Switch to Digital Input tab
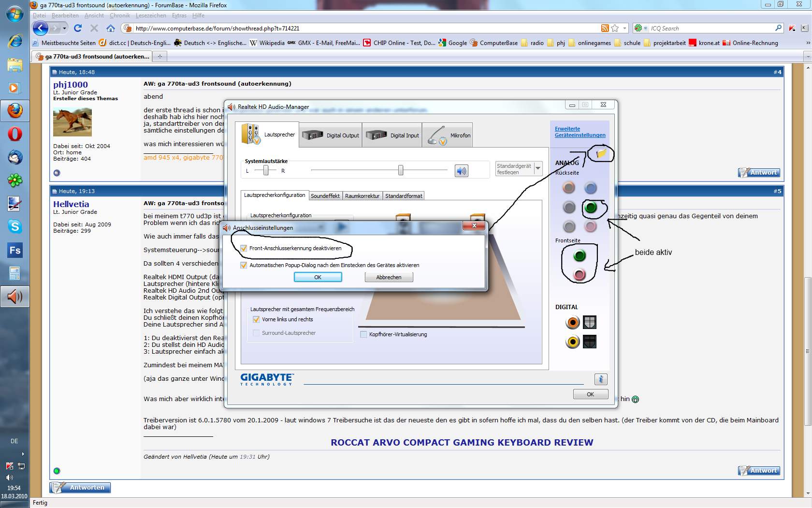 pos(392,135)
